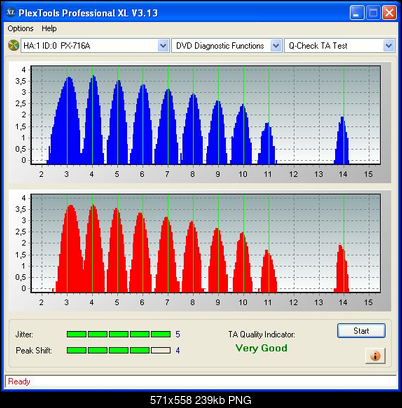The width and height of the screenshot is (402, 408).
Task: Open the Help menu
Action: click(49, 29)
